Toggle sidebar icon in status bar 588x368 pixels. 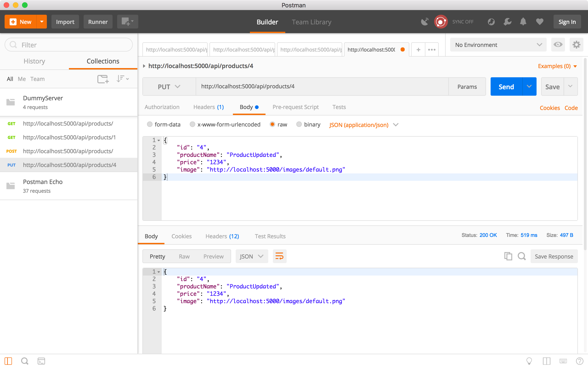[8, 361]
